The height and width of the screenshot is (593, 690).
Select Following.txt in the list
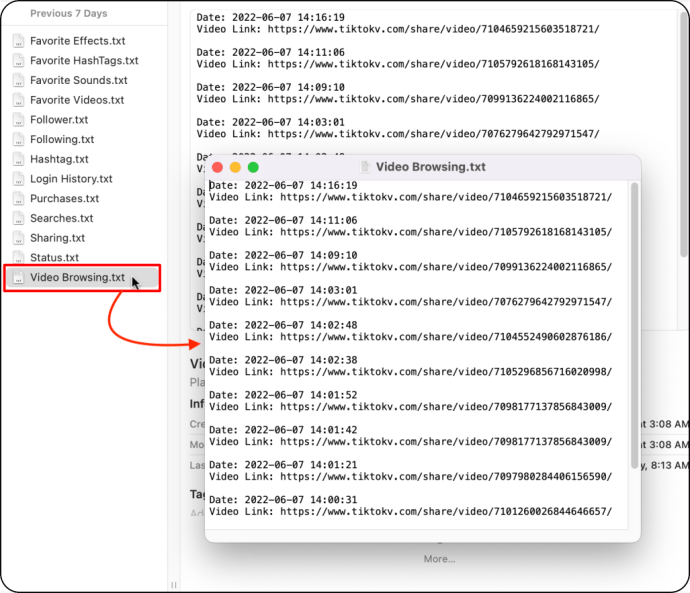point(62,139)
